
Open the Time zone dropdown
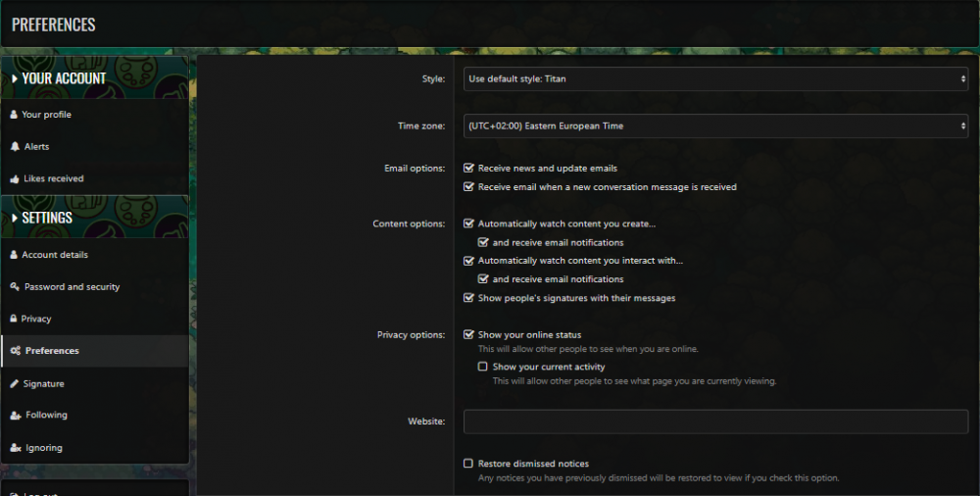click(715, 125)
